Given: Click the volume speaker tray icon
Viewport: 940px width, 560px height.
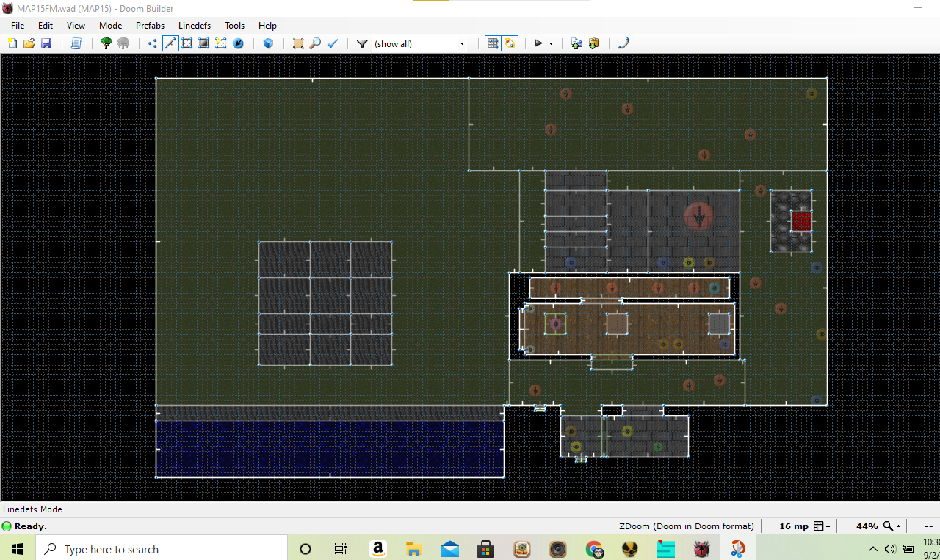Looking at the screenshot, I should [890, 548].
